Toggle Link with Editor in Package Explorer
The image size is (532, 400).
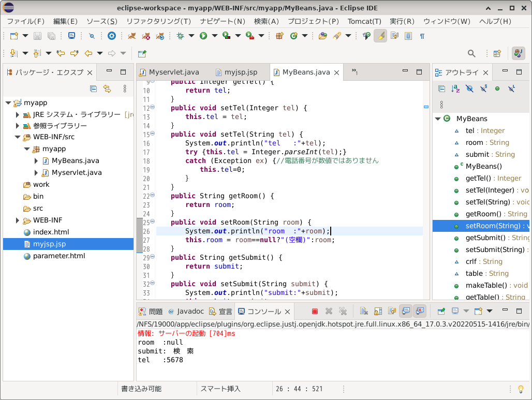pyautogui.click(x=107, y=89)
